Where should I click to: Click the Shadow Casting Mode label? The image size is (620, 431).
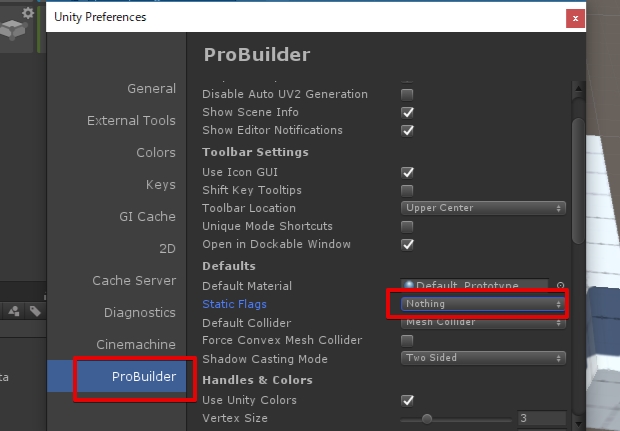point(265,359)
